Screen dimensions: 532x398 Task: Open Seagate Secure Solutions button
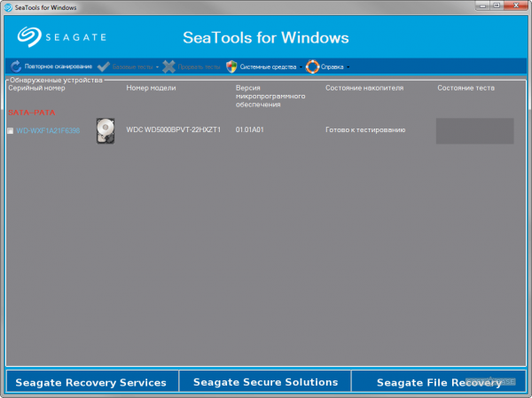(266, 382)
